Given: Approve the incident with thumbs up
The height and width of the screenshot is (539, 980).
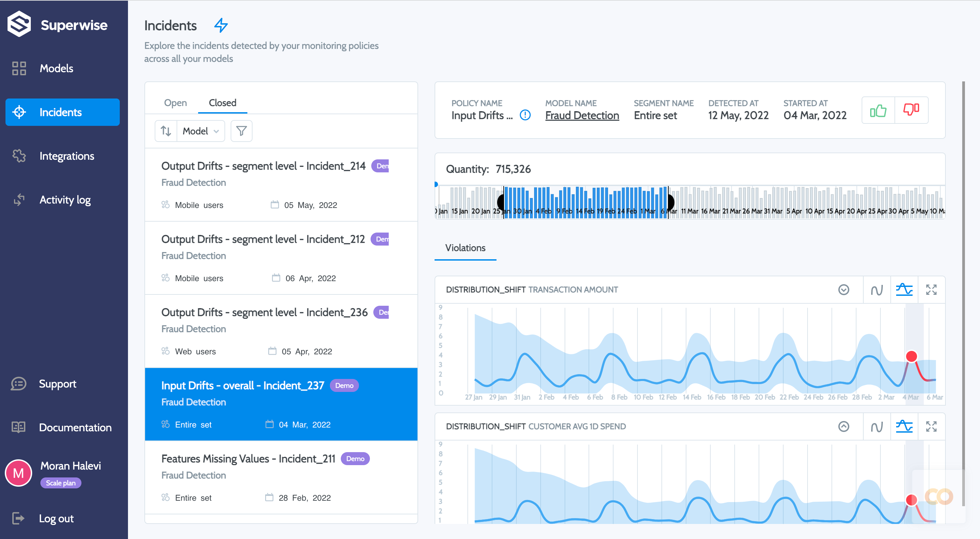Looking at the screenshot, I should pos(879,110).
